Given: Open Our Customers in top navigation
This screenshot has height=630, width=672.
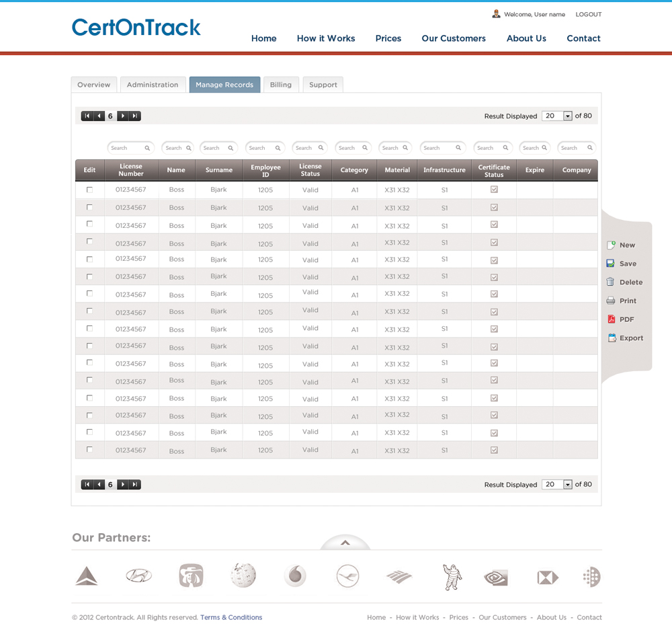Looking at the screenshot, I should click(x=454, y=38).
